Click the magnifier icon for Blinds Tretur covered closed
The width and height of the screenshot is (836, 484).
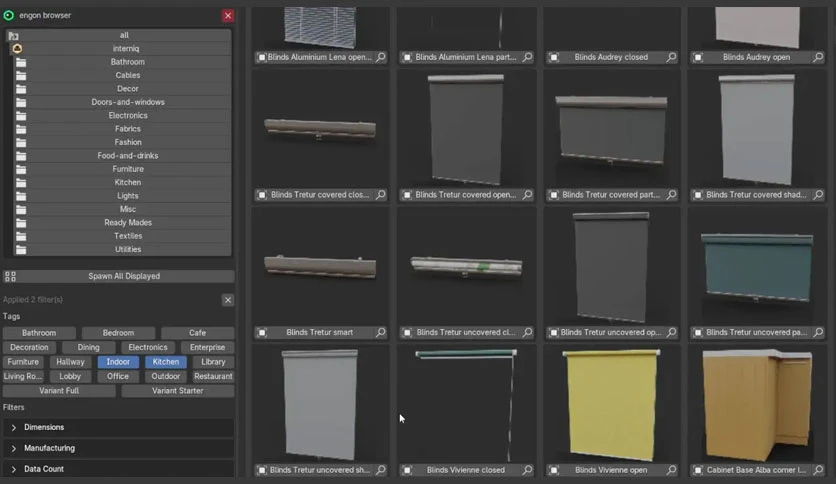tap(381, 195)
